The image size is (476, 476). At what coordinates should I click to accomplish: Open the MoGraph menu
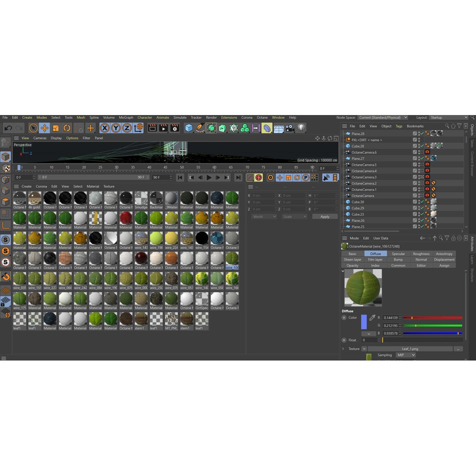(x=126, y=118)
